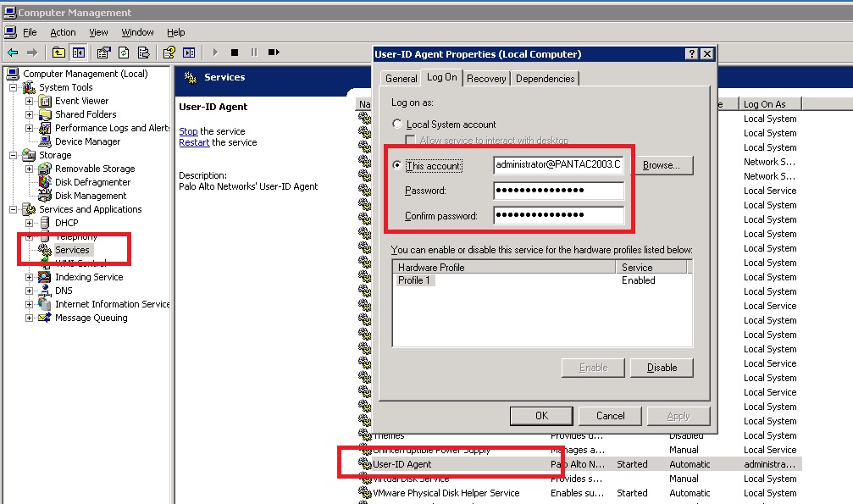This screenshot has width=853, height=504.
Task: Click the Stop Service square icon
Action: [x=235, y=53]
